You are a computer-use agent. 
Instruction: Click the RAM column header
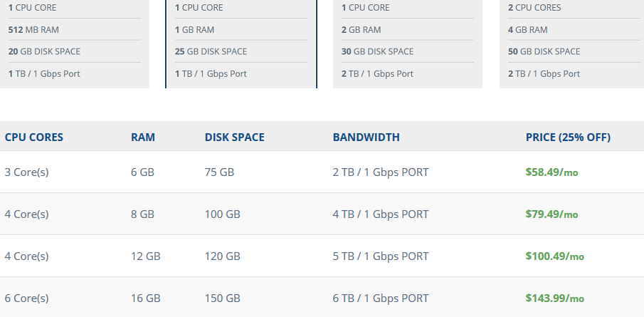pos(143,137)
